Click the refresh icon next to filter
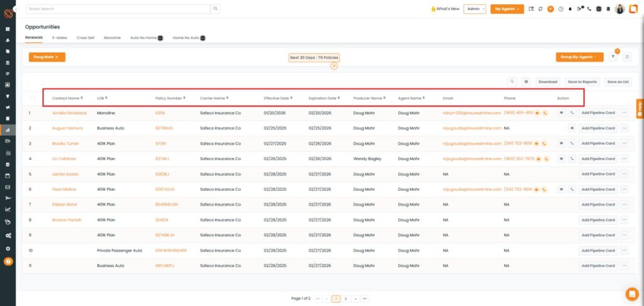Viewport: 644px width, 306px height. tap(627, 57)
